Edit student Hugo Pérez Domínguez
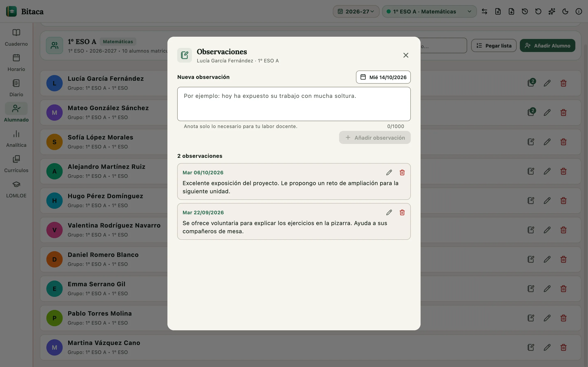 [547, 201]
